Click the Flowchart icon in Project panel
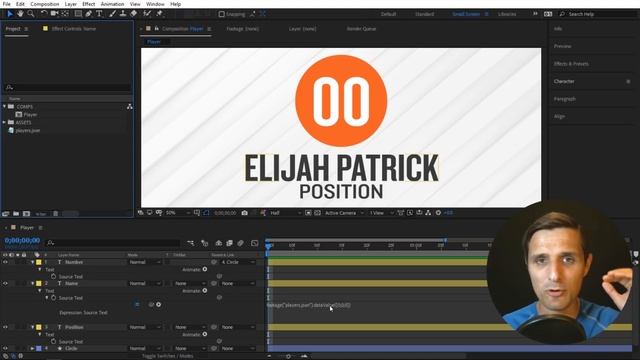 click(x=129, y=107)
